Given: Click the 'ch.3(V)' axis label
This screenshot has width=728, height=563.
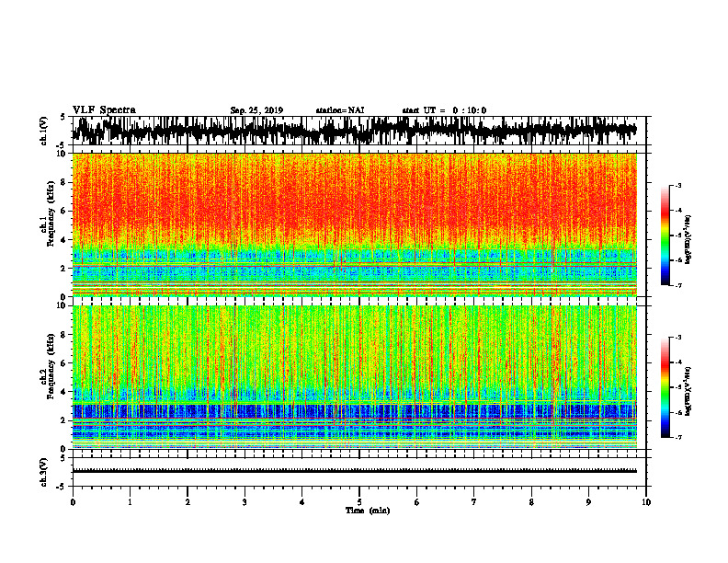Looking at the screenshot, I should [43, 473].
